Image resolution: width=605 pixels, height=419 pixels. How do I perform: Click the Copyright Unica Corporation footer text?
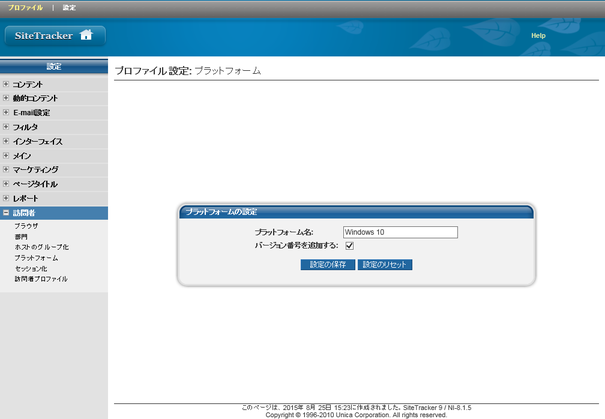click(356, 415)
